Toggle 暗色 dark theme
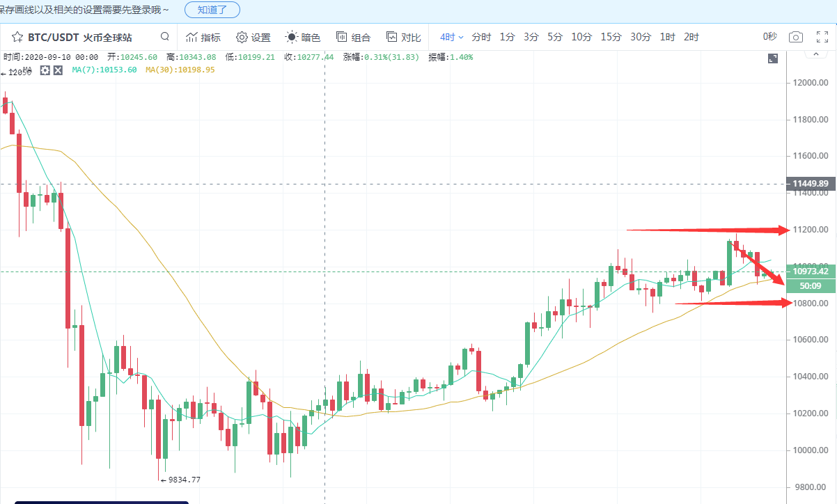The width and height of the screenshot is (837, 504). coord(303,37)
